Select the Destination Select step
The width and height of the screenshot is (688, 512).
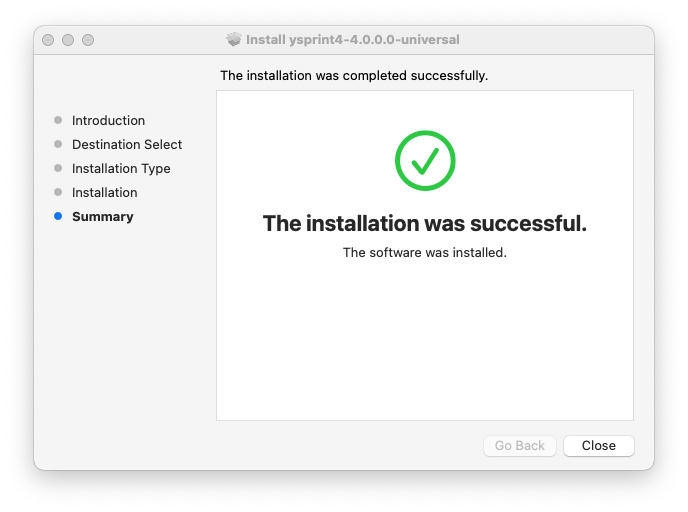pyautogui.click(x=127, y=144)
